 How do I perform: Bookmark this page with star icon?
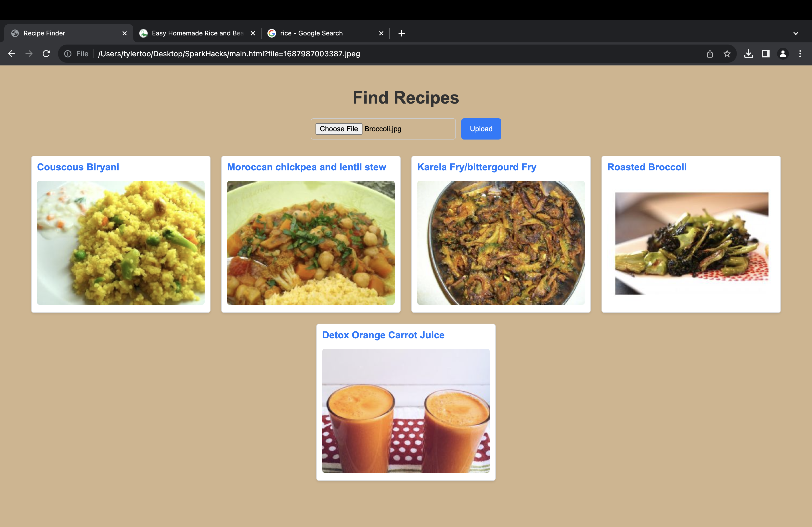[x=727, y=54]
